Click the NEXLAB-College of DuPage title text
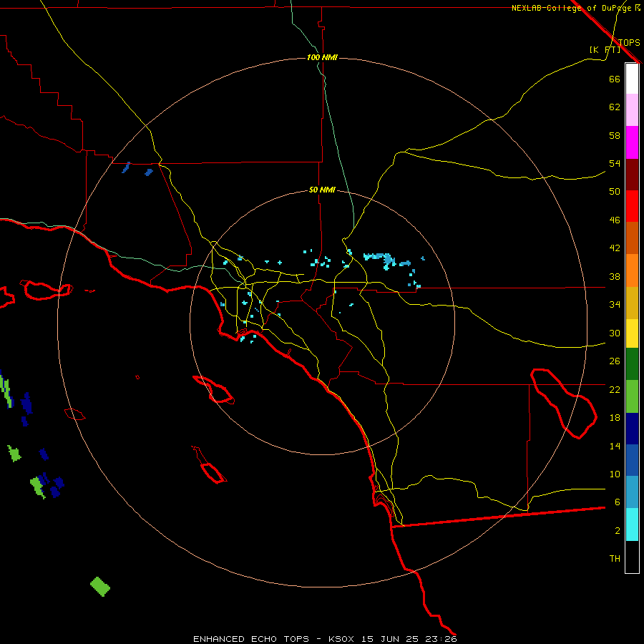Image resolution: width=644 pixels, height=644 pixels. tap(575, 8)
